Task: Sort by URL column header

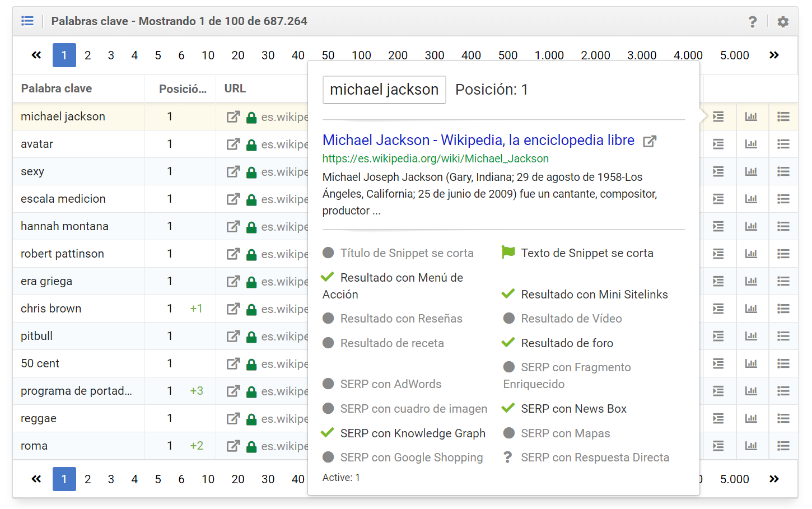Action: pyautogui.click(x=235, y=88)
